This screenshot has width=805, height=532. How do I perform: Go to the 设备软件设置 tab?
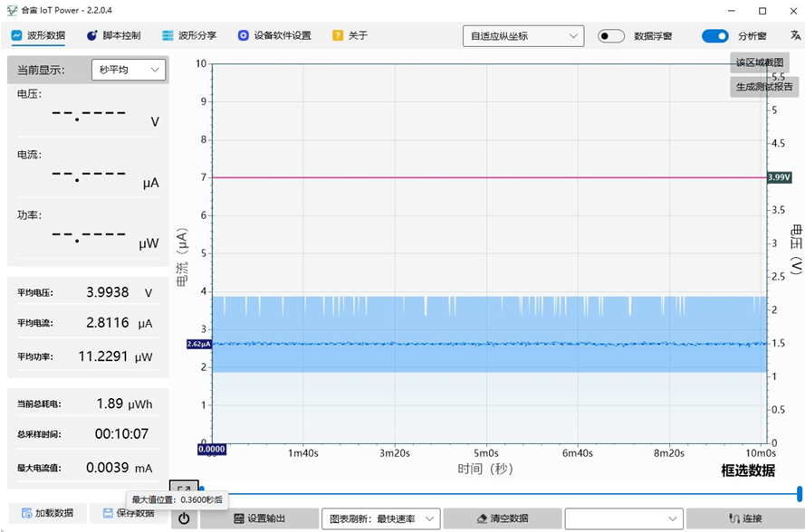click(x=274, y=35)
